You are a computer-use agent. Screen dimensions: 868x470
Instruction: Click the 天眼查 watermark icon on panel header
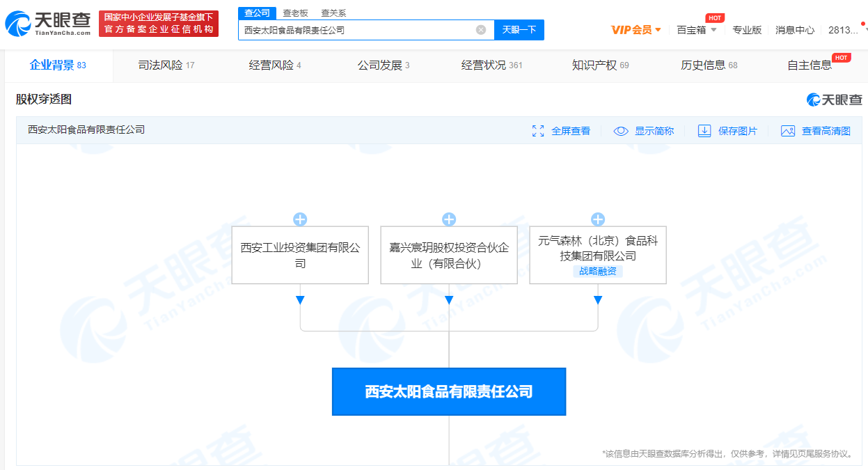[814, 100]
